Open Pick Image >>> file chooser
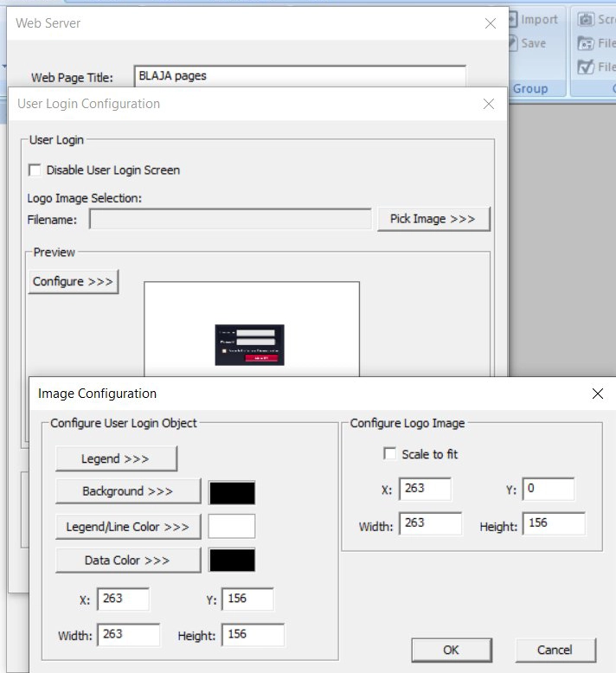Image resolution: width=616 pixels, height=673 pixels. click(433, 219)
